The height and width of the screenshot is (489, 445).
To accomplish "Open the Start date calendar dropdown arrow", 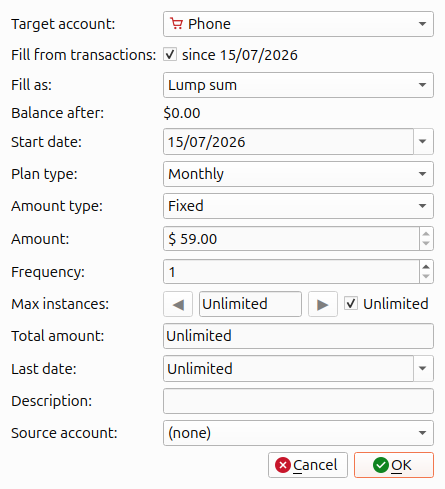I will pyautogui.click(x=423, y=142).
